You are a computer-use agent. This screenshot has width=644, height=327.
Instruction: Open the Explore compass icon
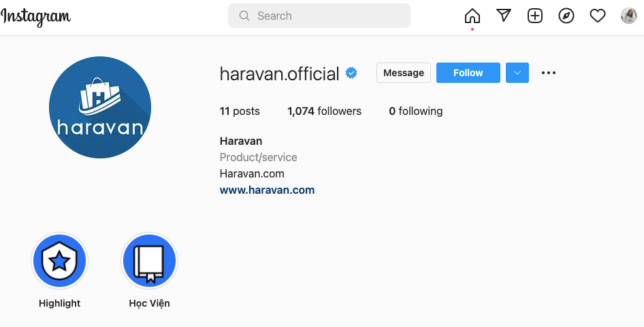(x=566, y=16)
